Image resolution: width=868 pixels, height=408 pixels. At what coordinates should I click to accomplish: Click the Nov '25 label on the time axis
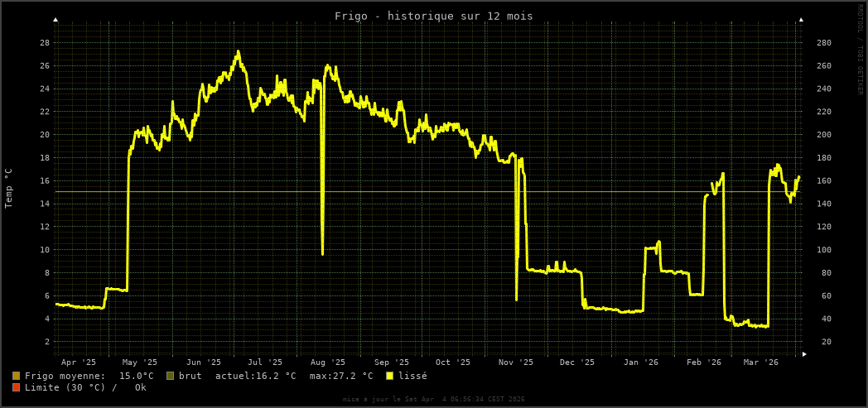pos(516,362)
